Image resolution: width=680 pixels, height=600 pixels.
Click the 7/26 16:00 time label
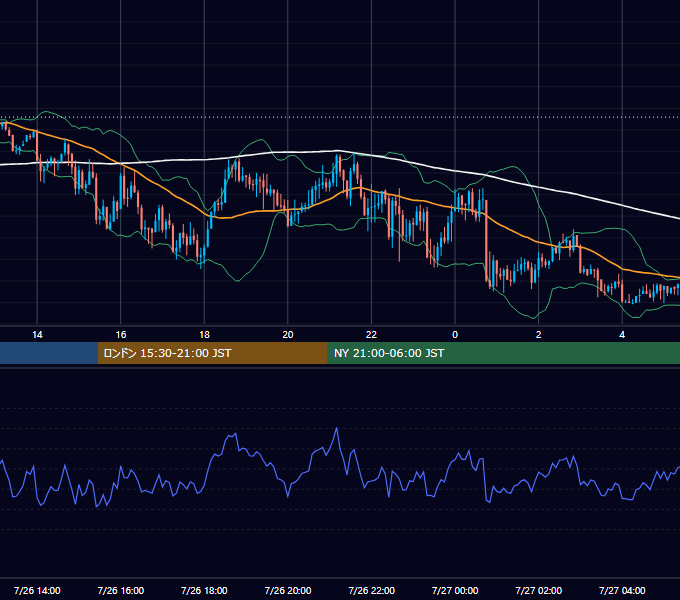pos(121,590)
